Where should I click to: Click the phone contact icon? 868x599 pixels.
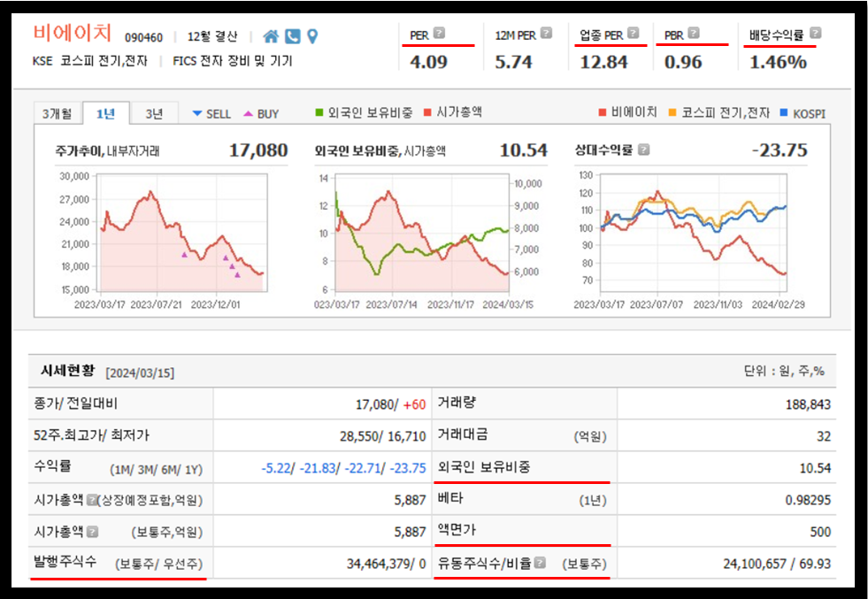(x=292, y=36)
